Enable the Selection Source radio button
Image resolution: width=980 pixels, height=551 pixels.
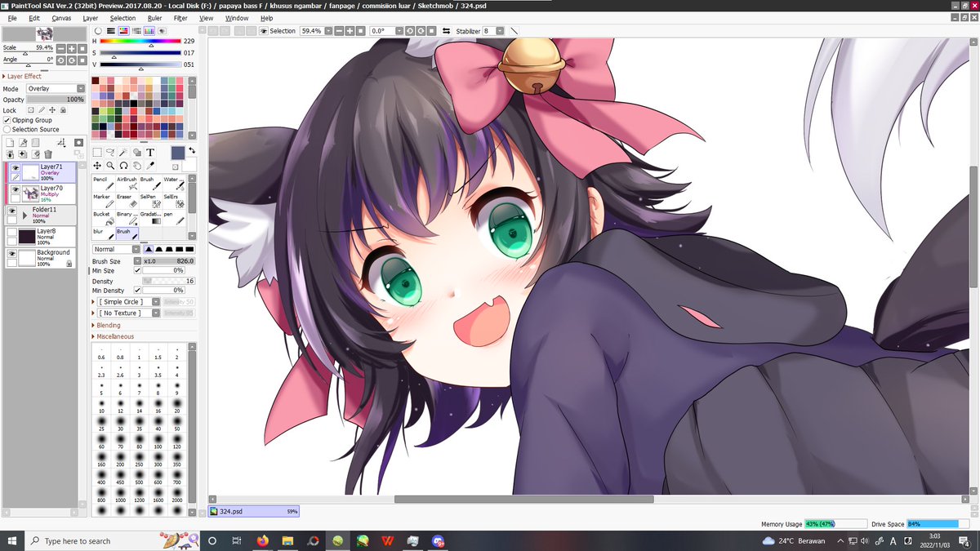pyautogui.click(x=7, y=129)
